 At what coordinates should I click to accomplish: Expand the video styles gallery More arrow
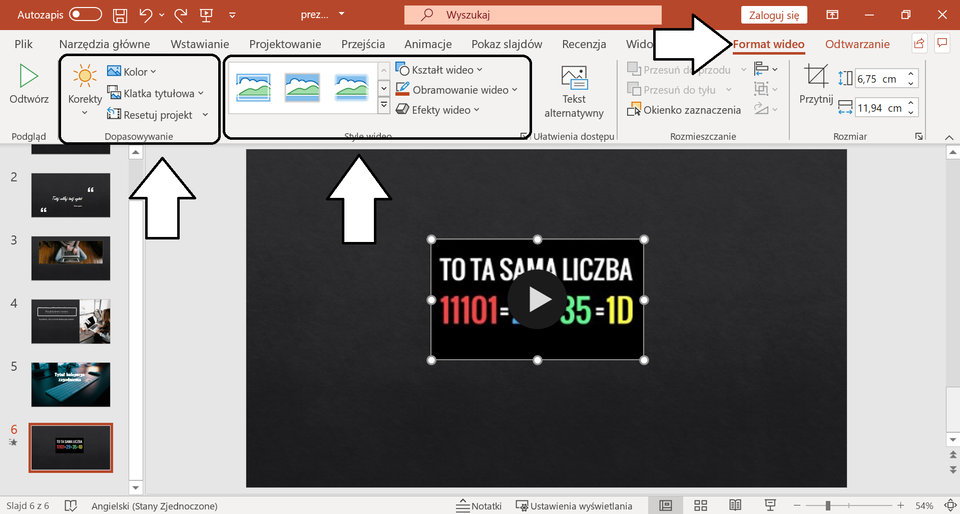(384, 106)
